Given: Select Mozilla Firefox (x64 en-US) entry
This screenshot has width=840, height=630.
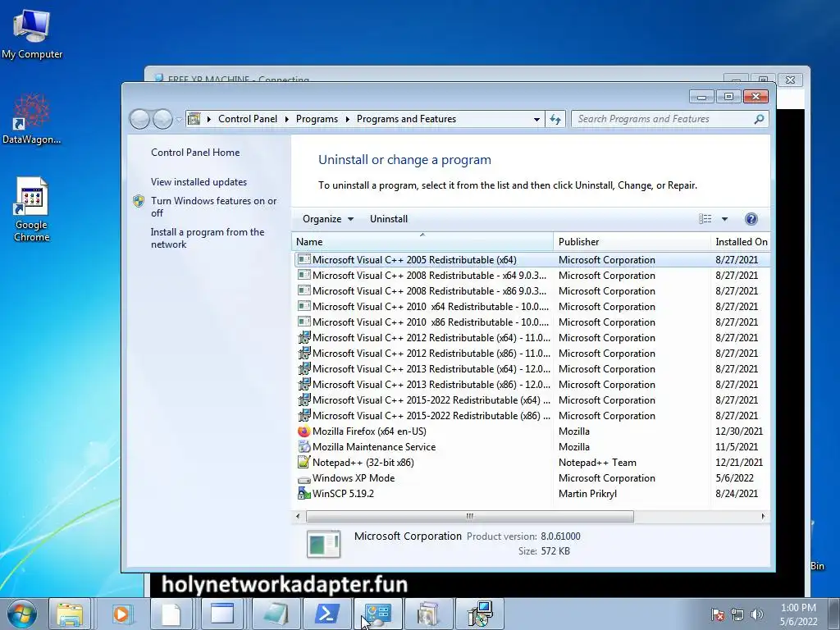Looking at the screenshot, I should tap(532, 431).
